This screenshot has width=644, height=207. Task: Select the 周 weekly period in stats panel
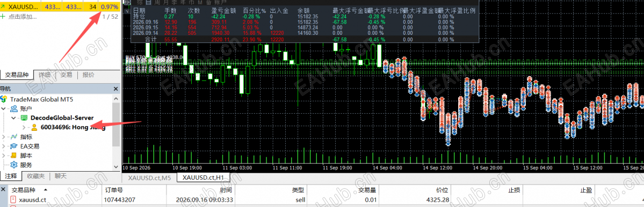pos(157,2)
